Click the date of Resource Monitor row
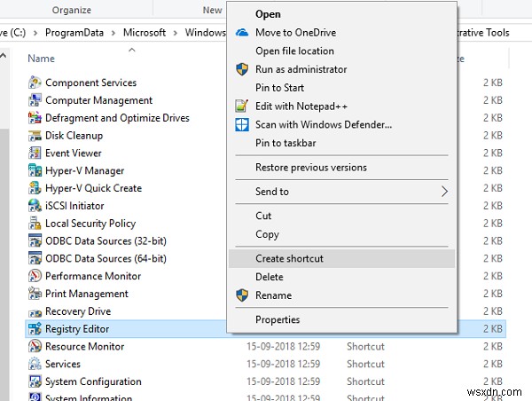532x401 pixels. [x=284, y=346]
